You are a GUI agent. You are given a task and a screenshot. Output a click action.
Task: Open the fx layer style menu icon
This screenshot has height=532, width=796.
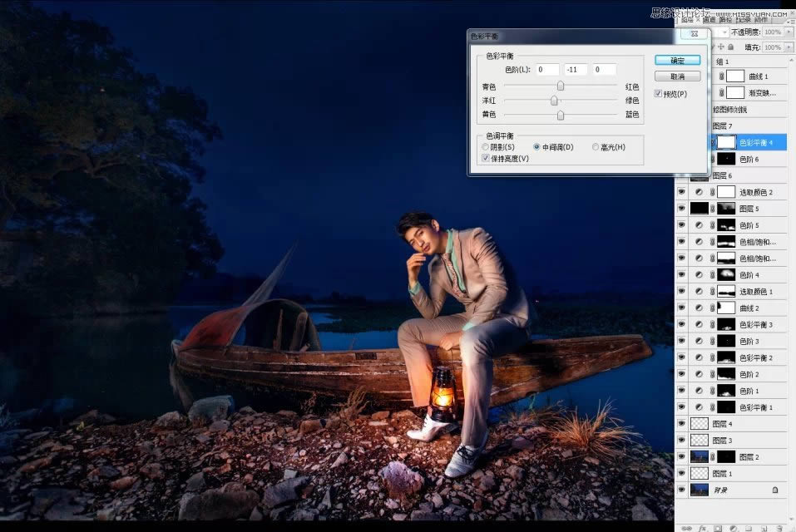(x=701, y=528)
